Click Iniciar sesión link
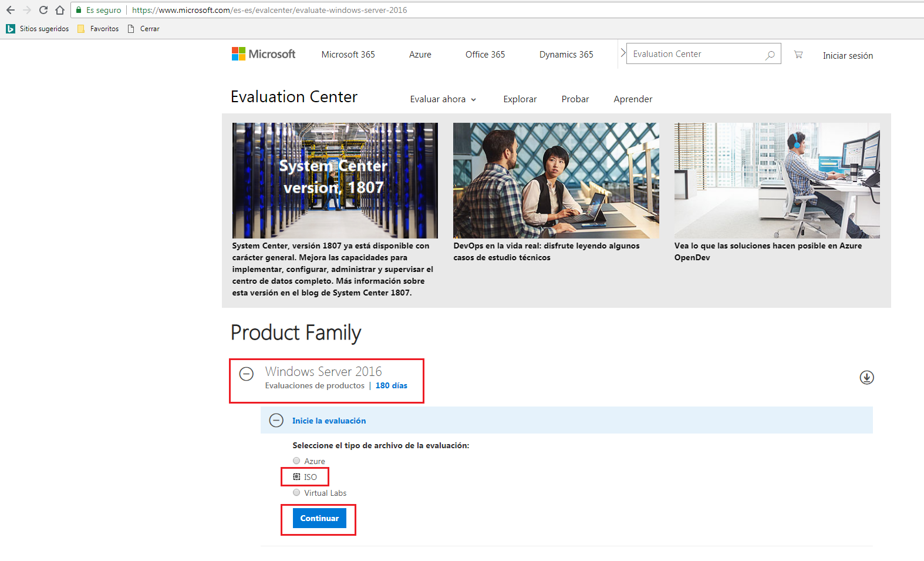924x561 pixels. 848,56
